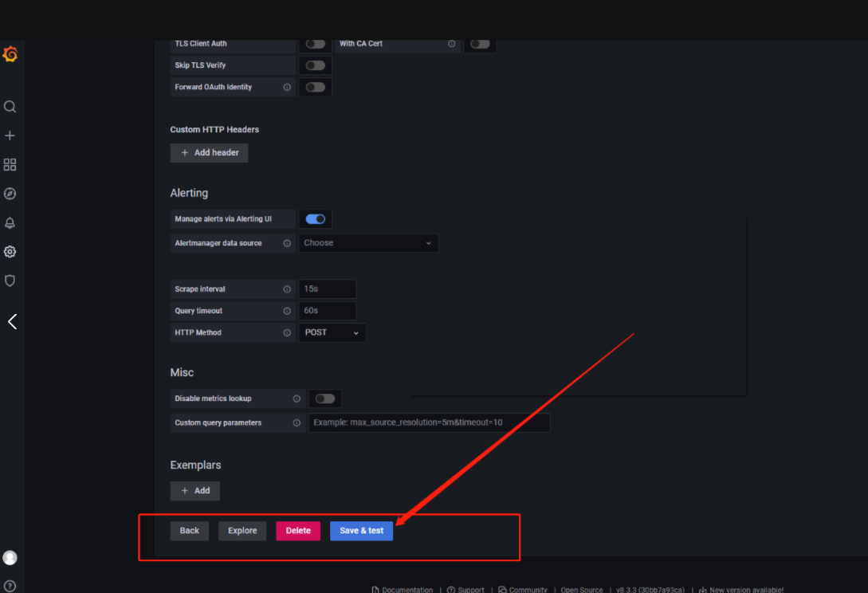Open the Alerting bell icon
Screen dimensions: 868x593
(10, 222)
